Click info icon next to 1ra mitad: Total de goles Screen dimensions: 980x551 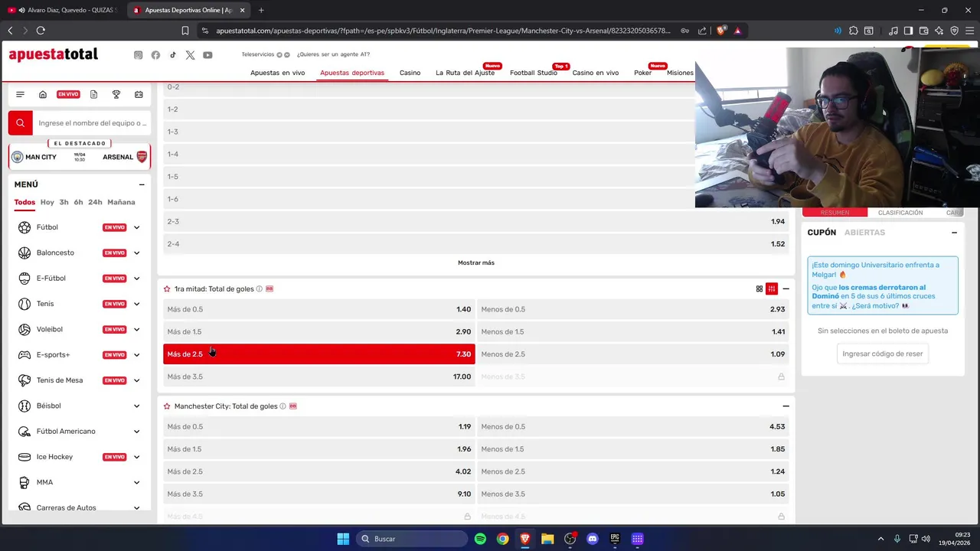point(259,289)
